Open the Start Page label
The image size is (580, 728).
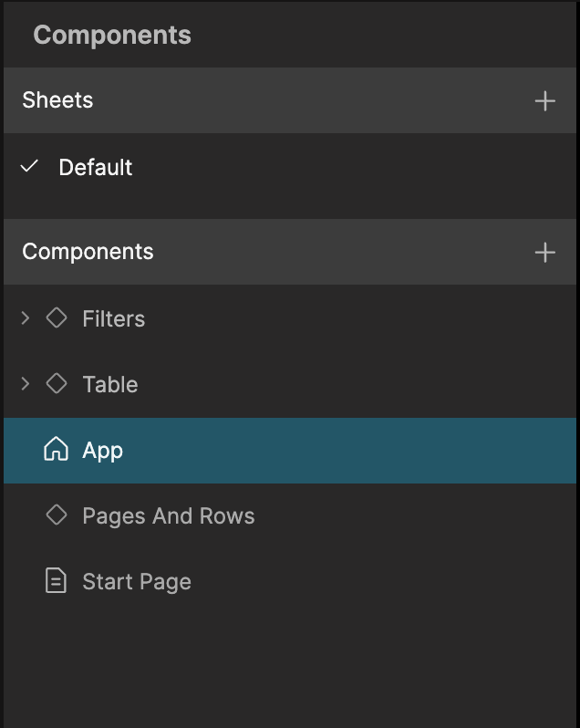click(136, 581)
